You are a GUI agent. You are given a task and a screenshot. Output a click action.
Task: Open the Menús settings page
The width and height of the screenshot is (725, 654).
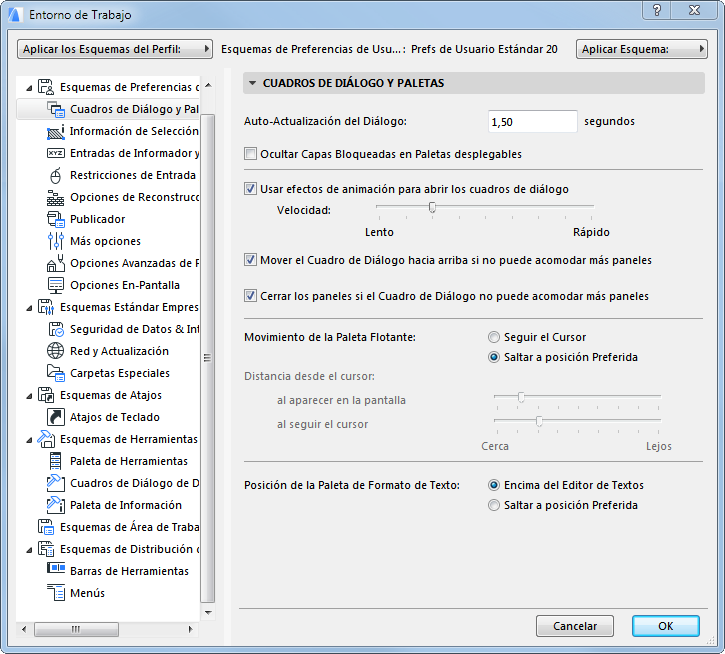87,593
